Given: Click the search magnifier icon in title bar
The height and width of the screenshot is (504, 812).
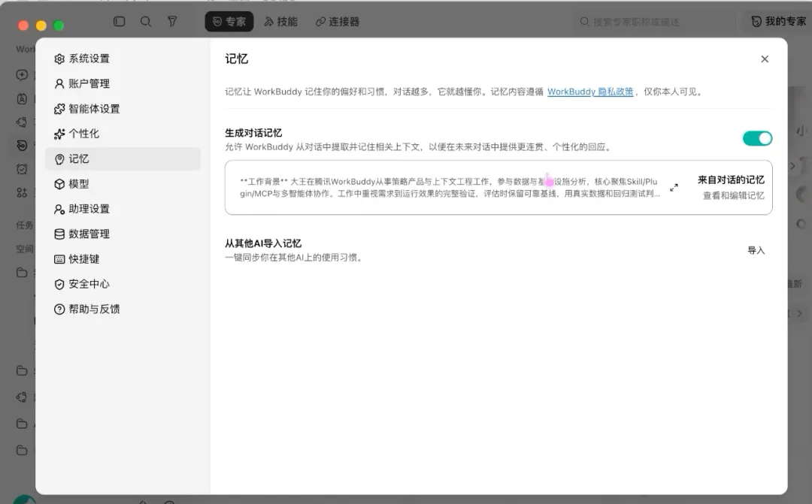Looking at the screenshot, I should (x=146, y=21).
